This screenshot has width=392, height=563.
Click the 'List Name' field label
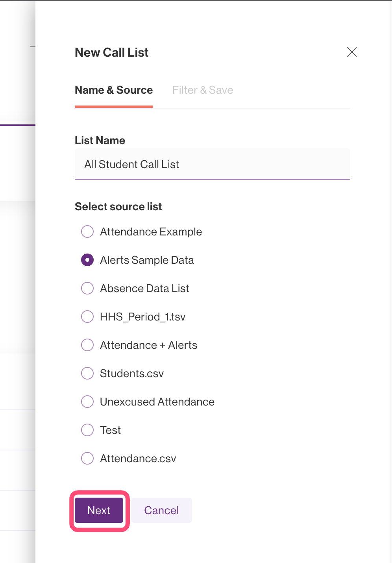click(x=100, y=141)
